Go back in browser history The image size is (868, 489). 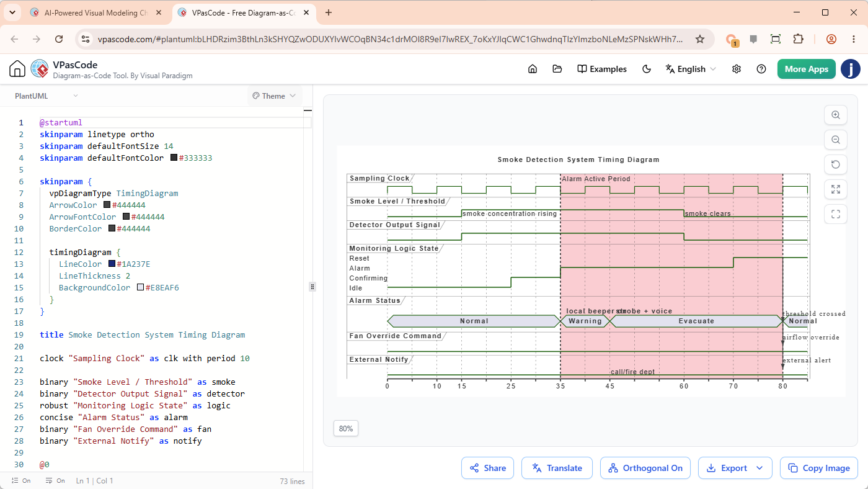[15, 39]
